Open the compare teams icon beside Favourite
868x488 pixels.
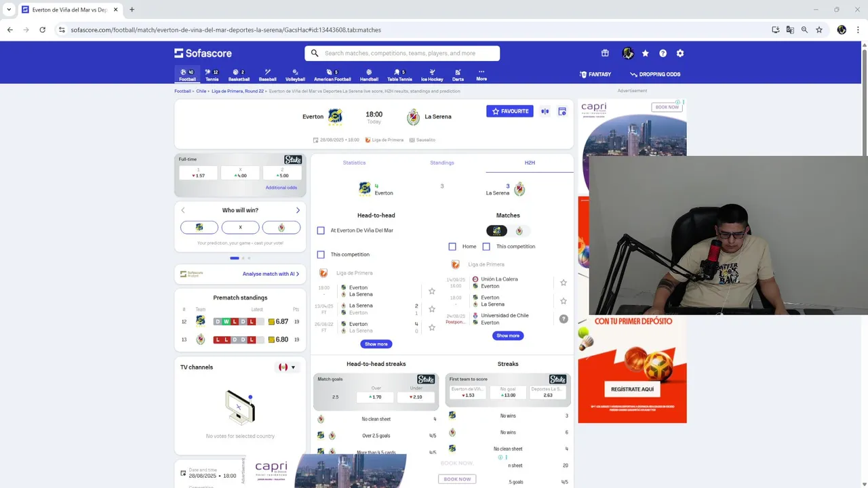tap(545, 111)
